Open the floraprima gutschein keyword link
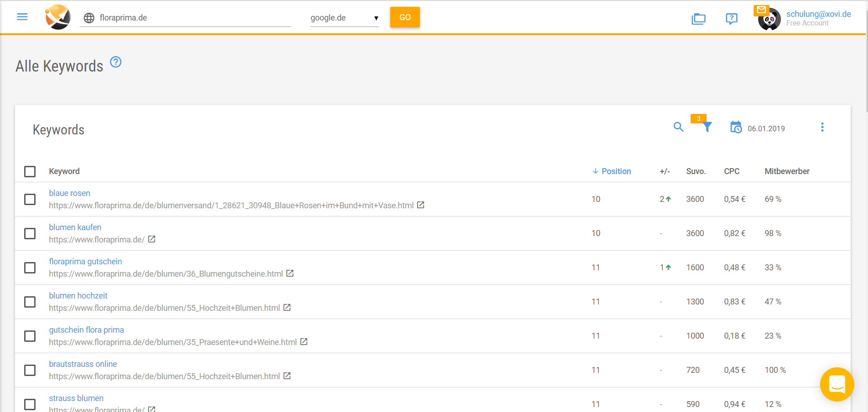Image resolution: width=868 pixels, height=412 pixels. tap(85, 262)
